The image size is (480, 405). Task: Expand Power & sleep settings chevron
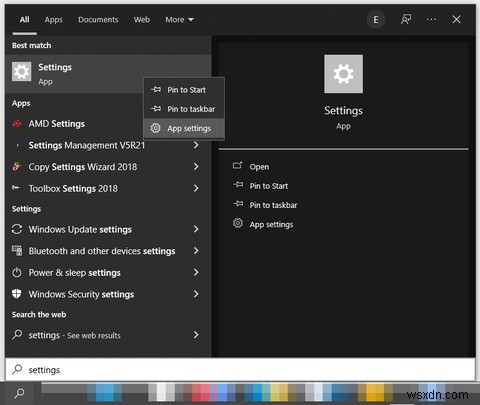pyautogui.click(x=196, y=272)
